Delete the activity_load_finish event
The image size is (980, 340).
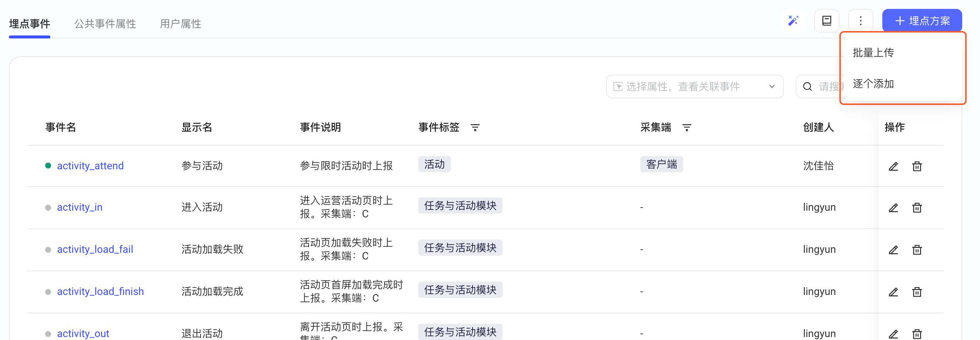(x=917, y=292)
